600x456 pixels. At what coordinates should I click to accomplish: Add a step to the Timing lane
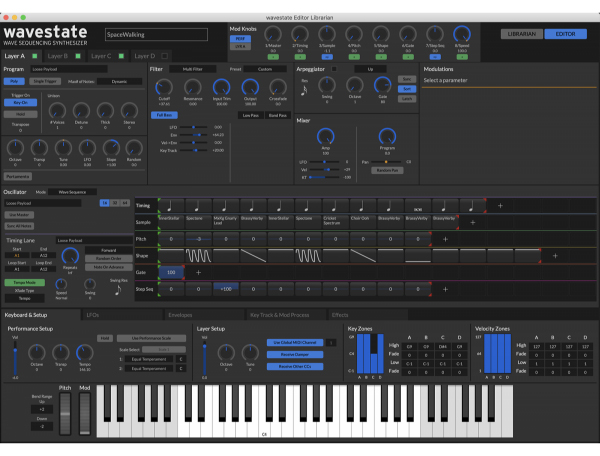(x=500, y=206)
